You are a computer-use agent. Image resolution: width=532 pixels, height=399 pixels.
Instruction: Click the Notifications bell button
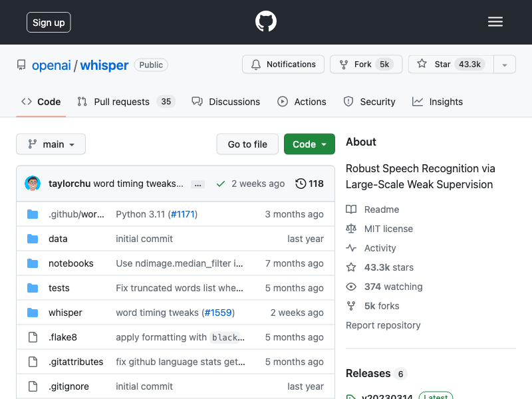click(283, 65)
